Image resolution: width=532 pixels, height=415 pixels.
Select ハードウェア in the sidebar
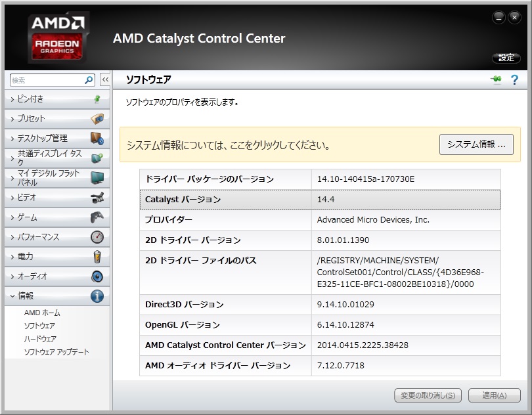pos(40,339)
